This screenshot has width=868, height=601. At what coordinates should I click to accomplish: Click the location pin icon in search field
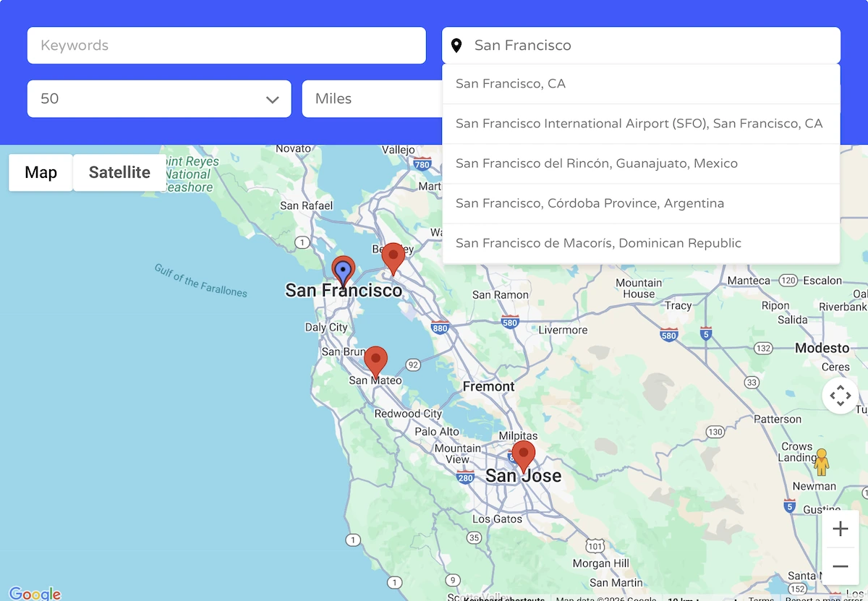pos(456,45)
